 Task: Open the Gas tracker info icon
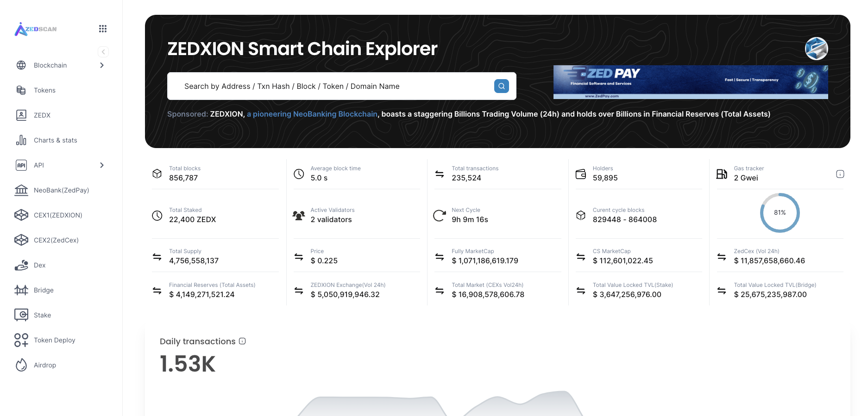(840, 174)
